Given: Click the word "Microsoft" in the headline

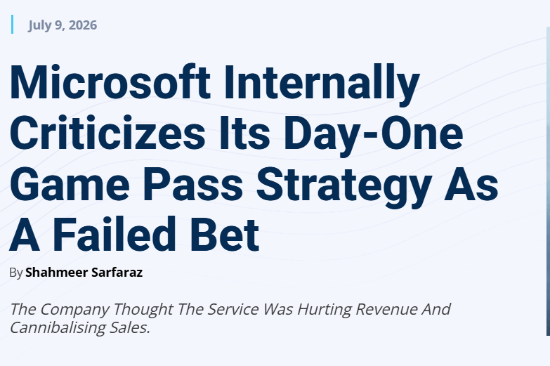Looking at the screenshot, I should point(110,82).
